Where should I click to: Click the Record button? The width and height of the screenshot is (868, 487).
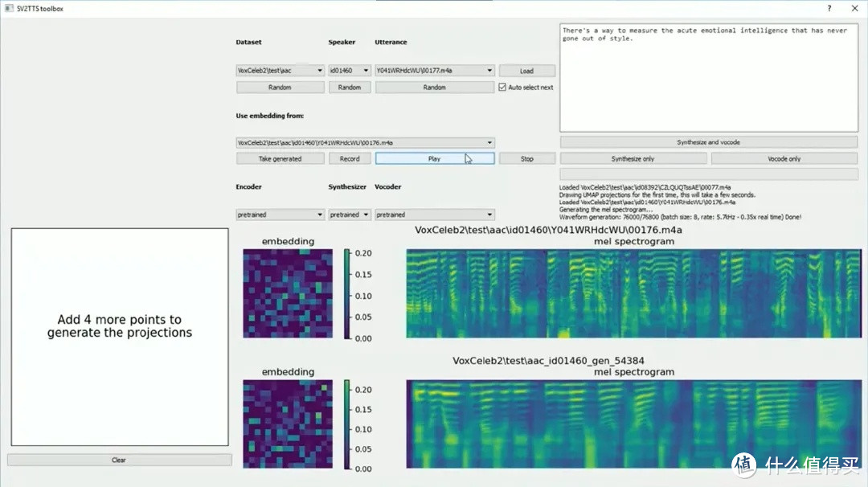tap(350, 159)
